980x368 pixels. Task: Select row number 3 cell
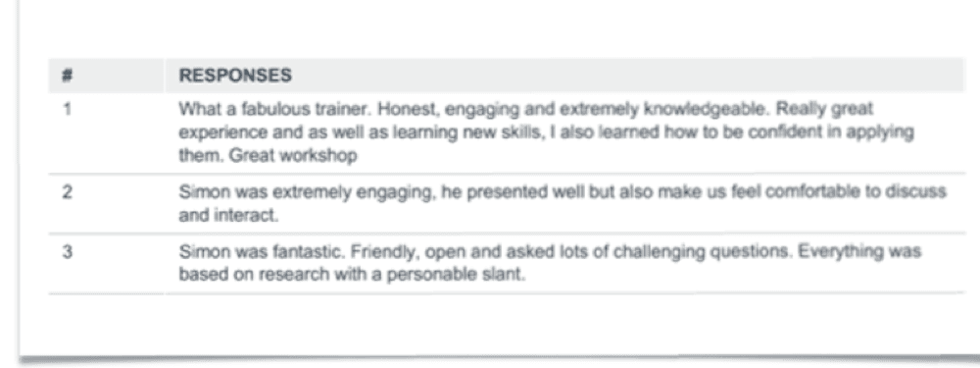(x=67, y=251)
